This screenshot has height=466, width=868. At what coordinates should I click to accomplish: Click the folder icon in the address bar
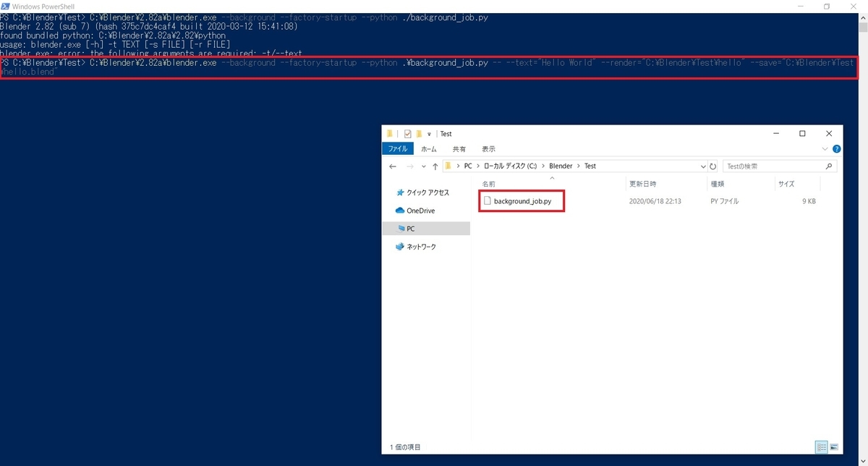[x=449, y=166]
